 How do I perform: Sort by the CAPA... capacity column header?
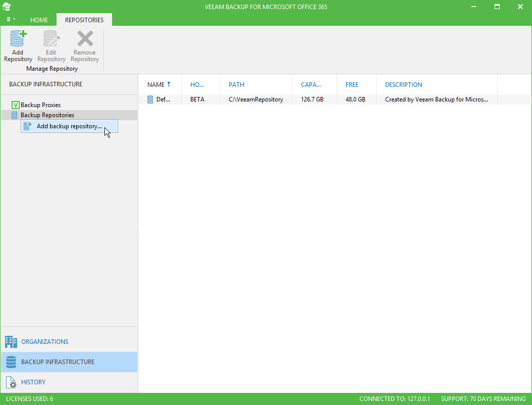311,84
